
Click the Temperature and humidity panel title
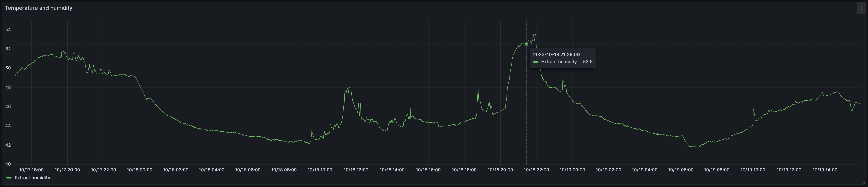click(39, 8)
